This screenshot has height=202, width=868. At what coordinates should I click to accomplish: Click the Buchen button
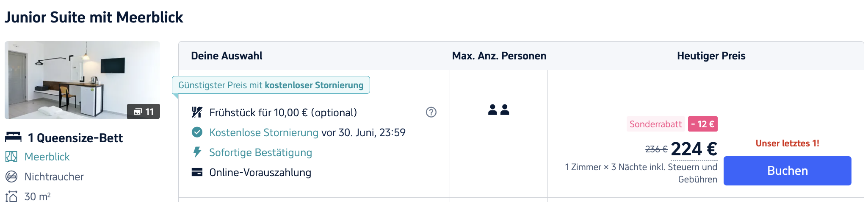[787, 171]
